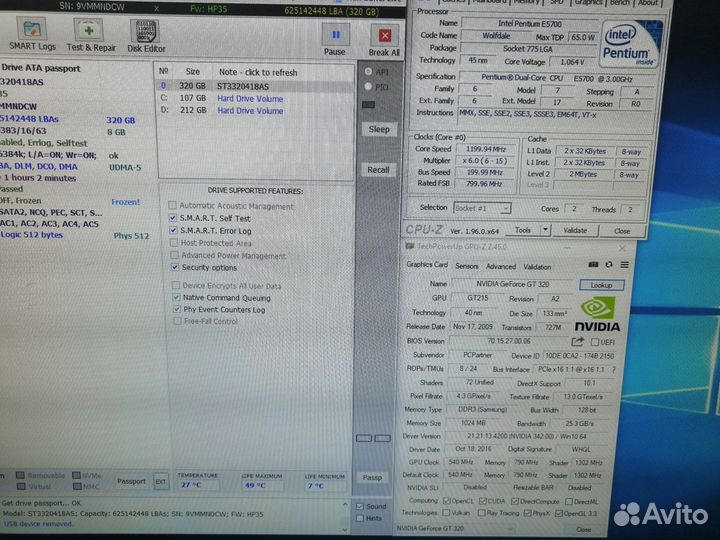Refresh GPU-Z readings with the refresh icon
Viewport: 720px width, 540px height.
[609, 264]
